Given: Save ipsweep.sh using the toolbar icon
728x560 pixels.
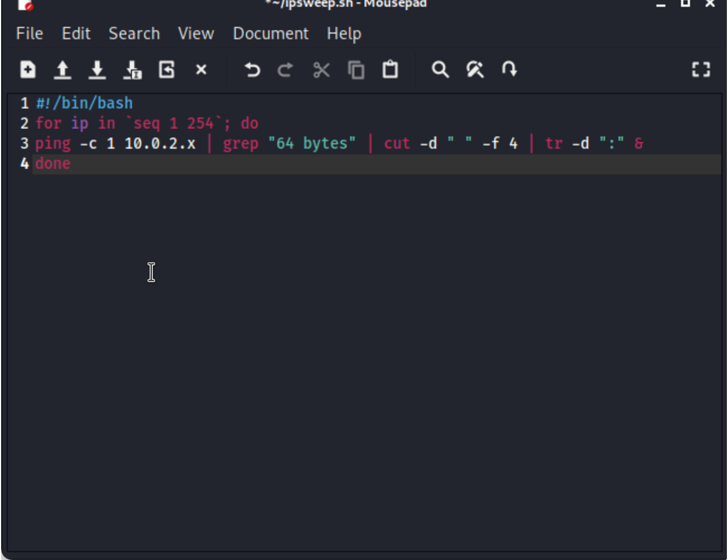Looking at the screenshot, I should click(x=98, y=70).
